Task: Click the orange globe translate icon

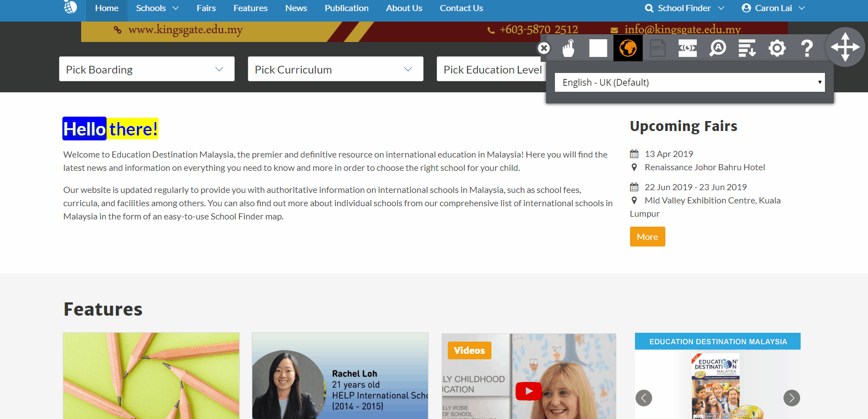Action: [628, 49]
